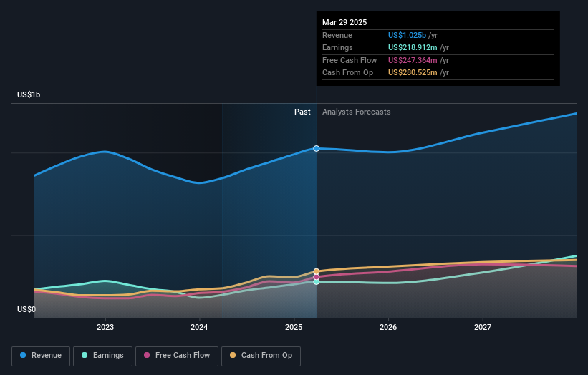The height and width of the screenshot is (375, 588).
Task: Click the Analysts Forecasts label
Action: click(356, 112)
